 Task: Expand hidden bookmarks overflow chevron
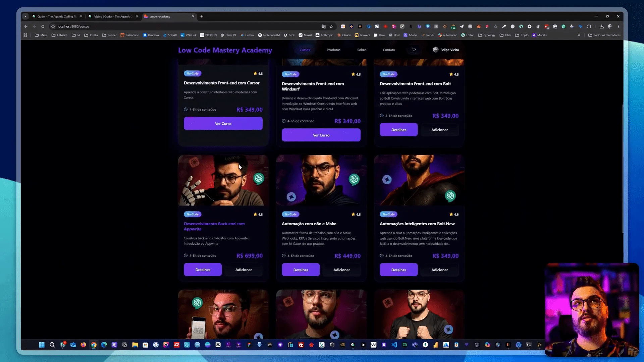click(x=579, y=35)
